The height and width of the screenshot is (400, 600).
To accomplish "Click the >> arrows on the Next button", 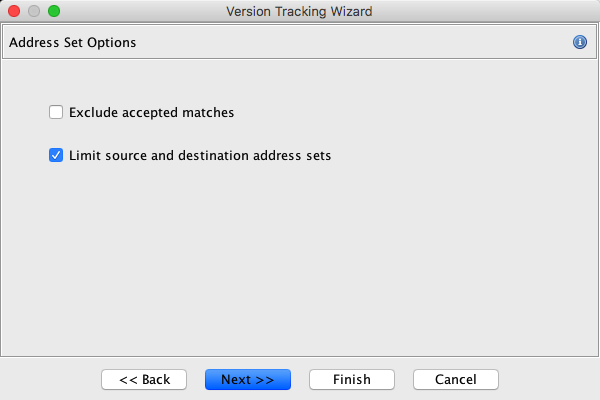I will tap(265, 379).
